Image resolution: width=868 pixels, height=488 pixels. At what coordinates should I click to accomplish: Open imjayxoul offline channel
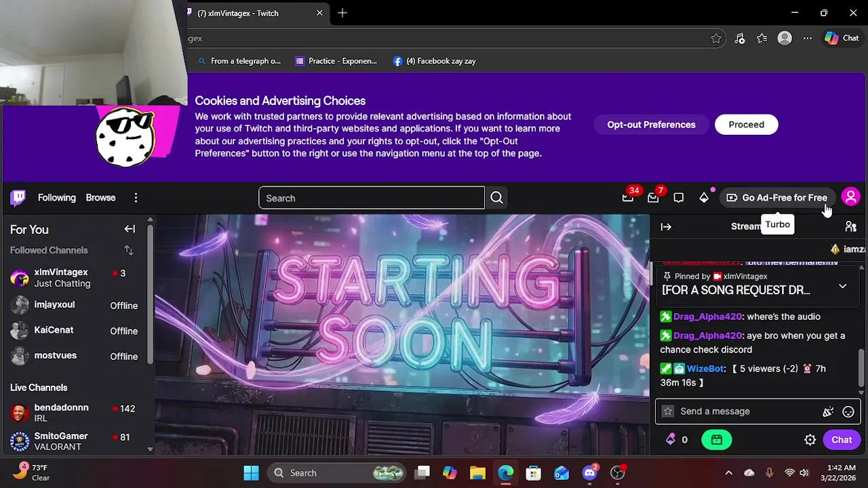(75, 306)
